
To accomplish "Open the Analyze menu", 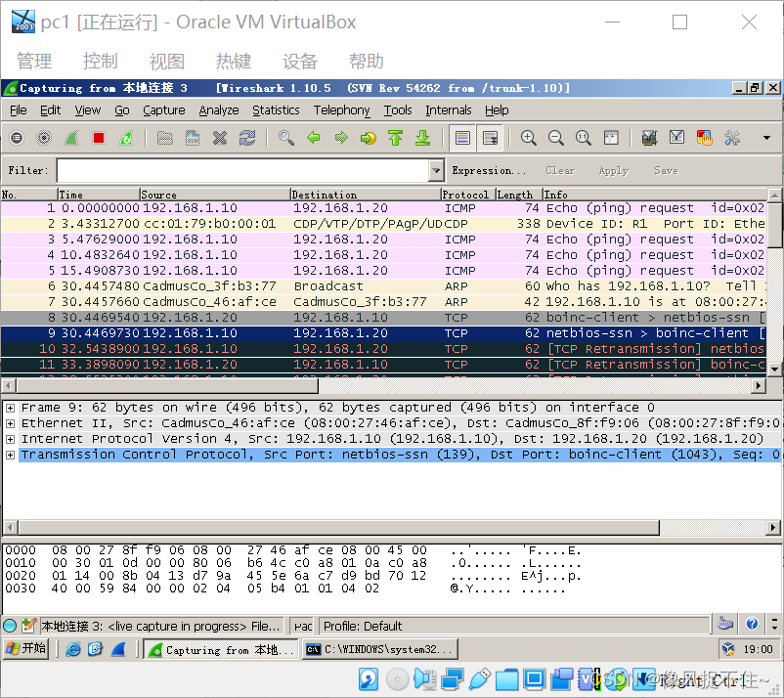I will (x=219, y=110).
